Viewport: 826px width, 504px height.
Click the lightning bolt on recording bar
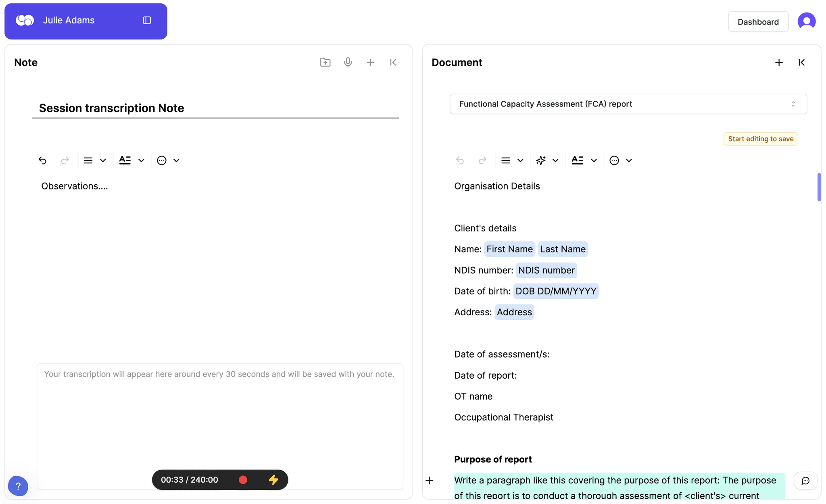coord(273,480)
